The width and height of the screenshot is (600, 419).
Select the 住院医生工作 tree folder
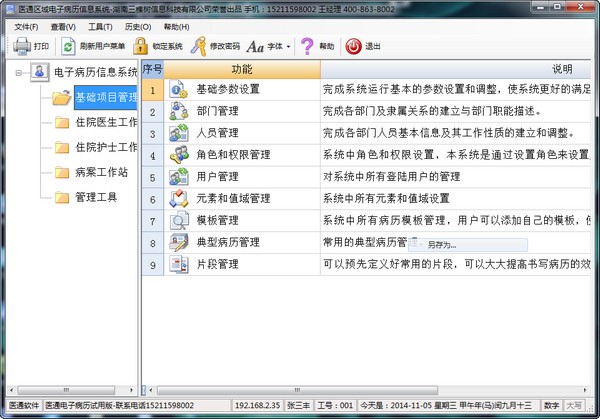[106, 122]
